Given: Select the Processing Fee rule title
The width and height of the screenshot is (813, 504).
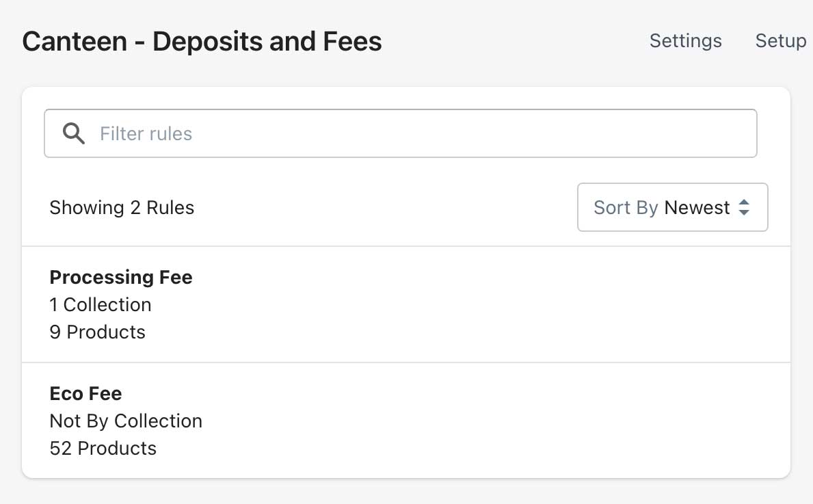Looking at the screenshot, I should pyautogui.click(x=120, y=277).
